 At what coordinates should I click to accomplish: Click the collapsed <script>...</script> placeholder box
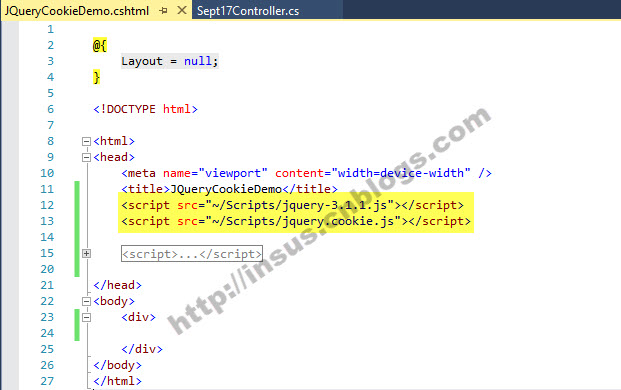pos(192,254)
